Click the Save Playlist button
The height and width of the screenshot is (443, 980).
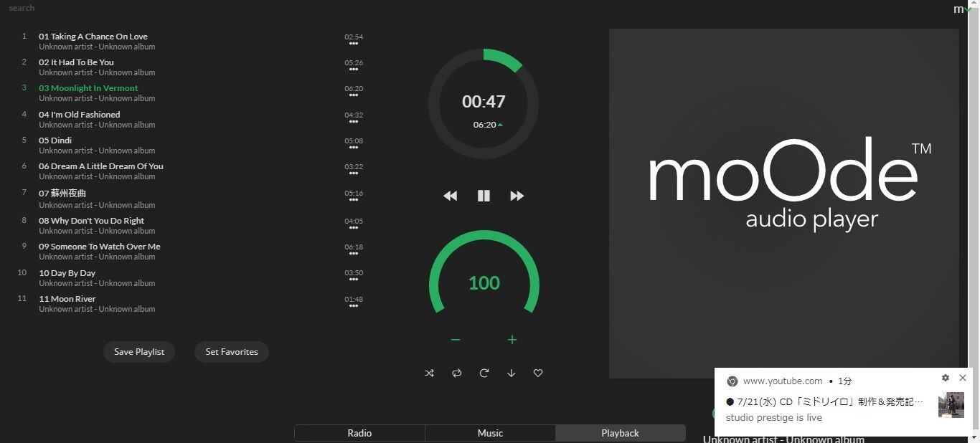(139, 352)
